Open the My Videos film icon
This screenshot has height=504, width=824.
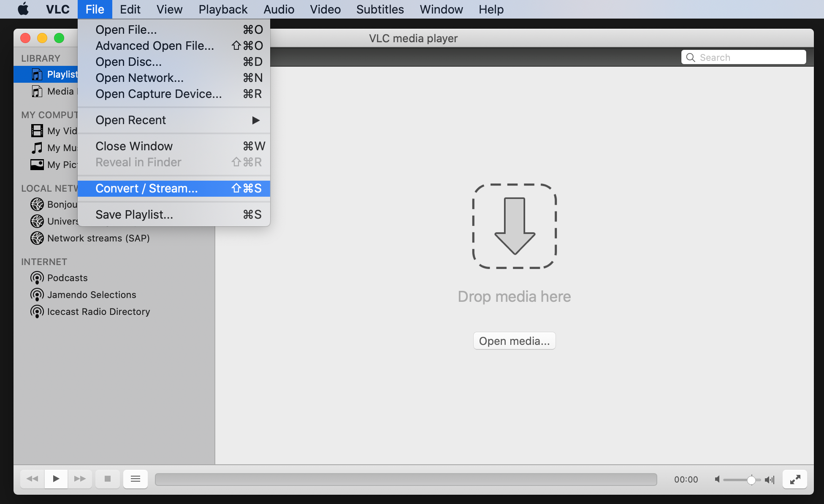click(x=37, y=131)
